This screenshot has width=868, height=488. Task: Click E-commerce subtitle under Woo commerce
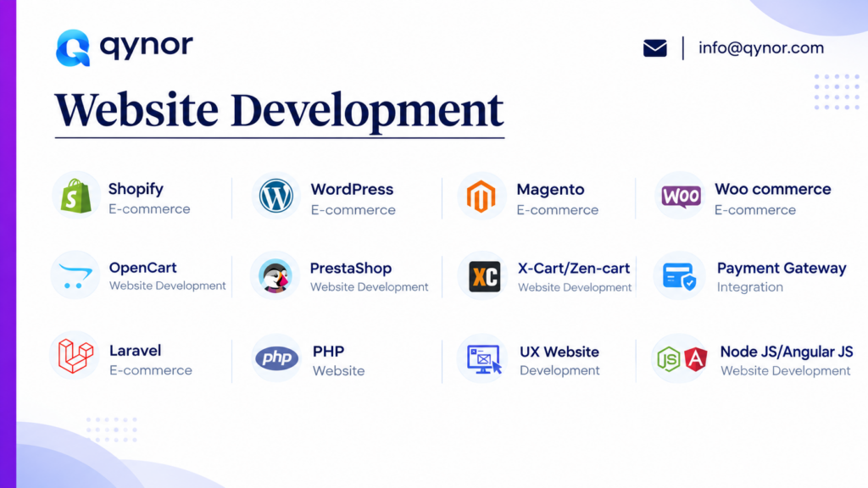tap(755, 210)
